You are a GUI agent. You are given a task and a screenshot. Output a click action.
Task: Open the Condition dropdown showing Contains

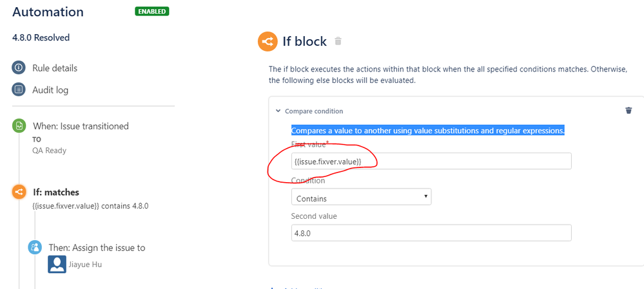[x=361, y=197]
